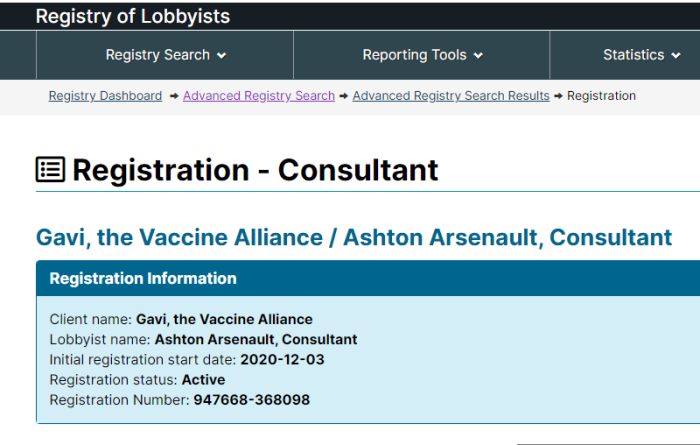Expand the chevron next to Reporting Tools
This screenshot has width=700, height=445.
(478, 55)
